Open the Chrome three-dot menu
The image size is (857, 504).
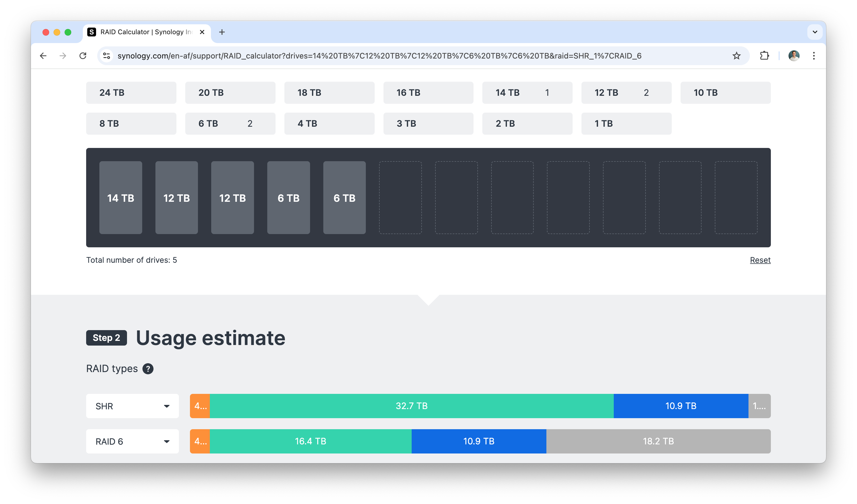tap(813, 56)
